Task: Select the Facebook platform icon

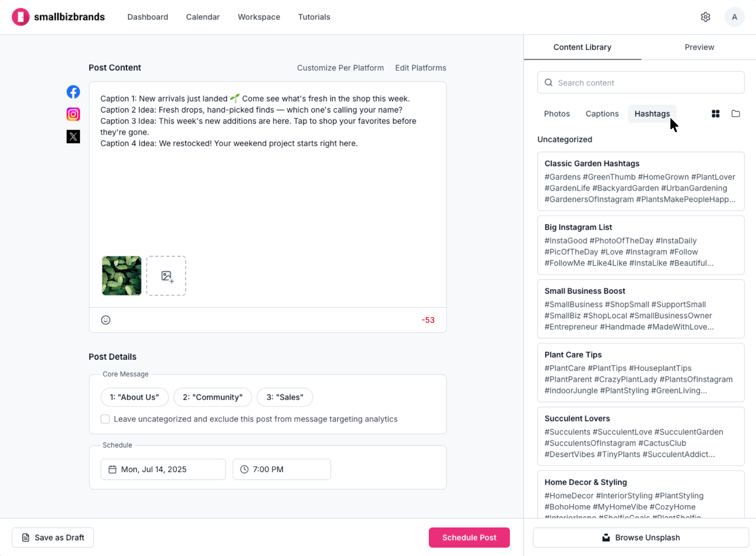Action: point(73,92)
